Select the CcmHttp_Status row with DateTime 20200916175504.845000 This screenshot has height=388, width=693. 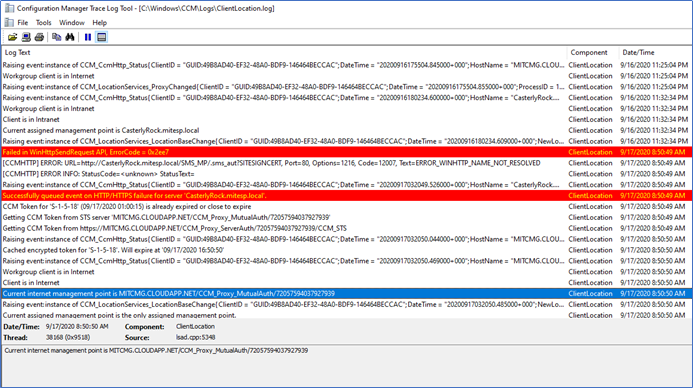pos(346,65)
